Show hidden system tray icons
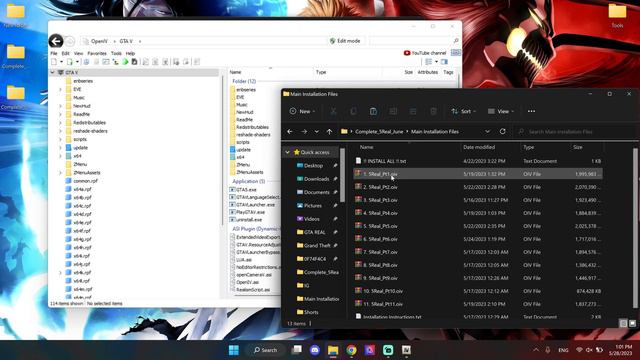This screenshot has height=360, width=640. pos(536,350)
